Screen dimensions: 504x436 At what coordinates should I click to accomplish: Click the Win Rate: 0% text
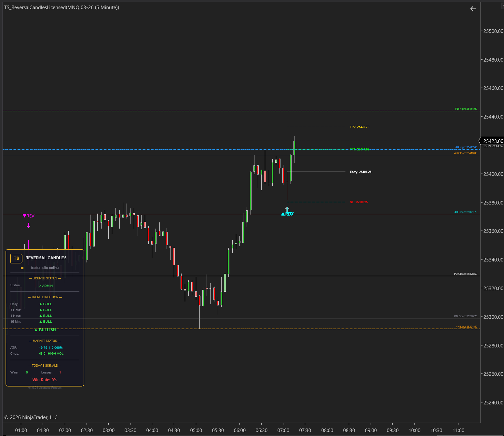(x=45, y=380)
